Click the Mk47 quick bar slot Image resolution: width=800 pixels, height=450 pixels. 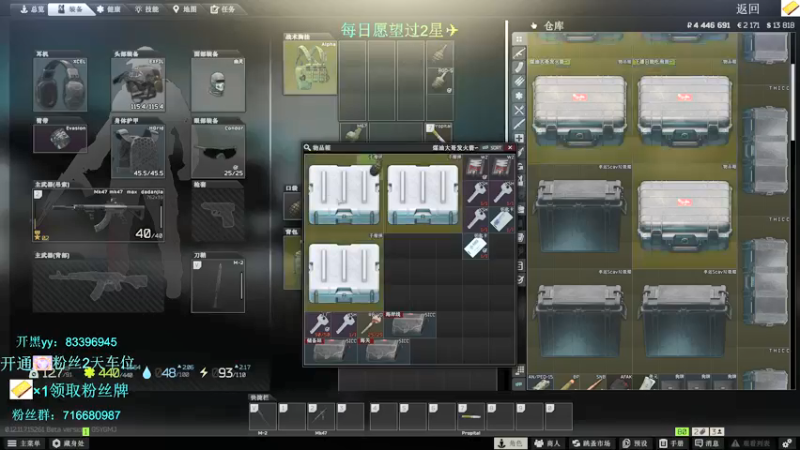tap(321, 416)
